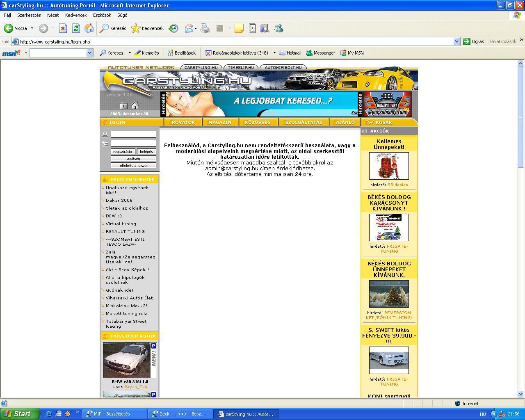Open the Eszközök menu
525x420 pixels.
(x=102, y=15)
